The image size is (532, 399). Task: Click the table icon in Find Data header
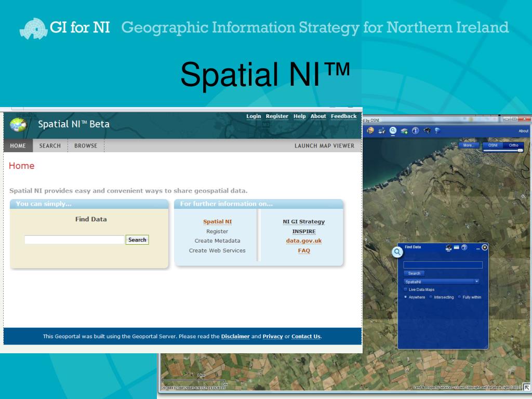[x=456, y=247]
